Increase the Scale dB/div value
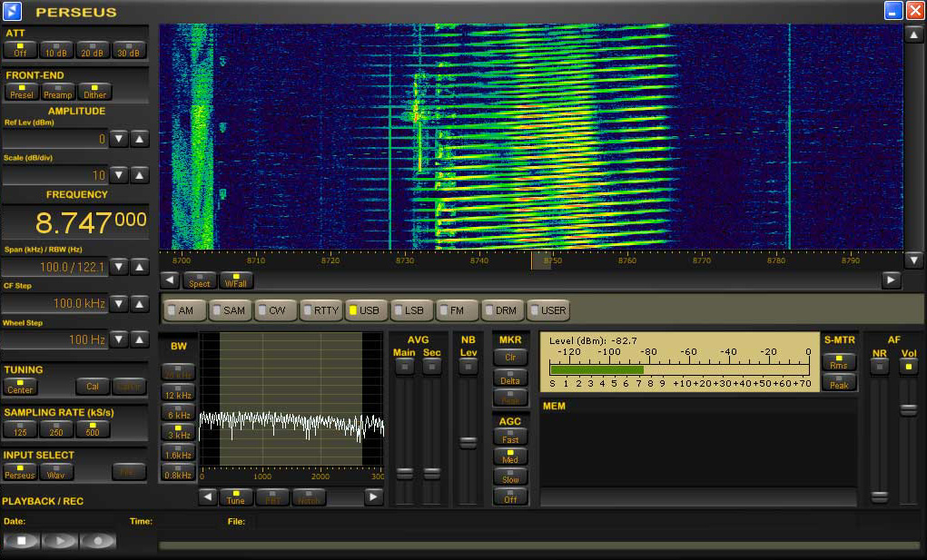Image resolution: width=927 pixels, height=560 pixels. (140, 175)
